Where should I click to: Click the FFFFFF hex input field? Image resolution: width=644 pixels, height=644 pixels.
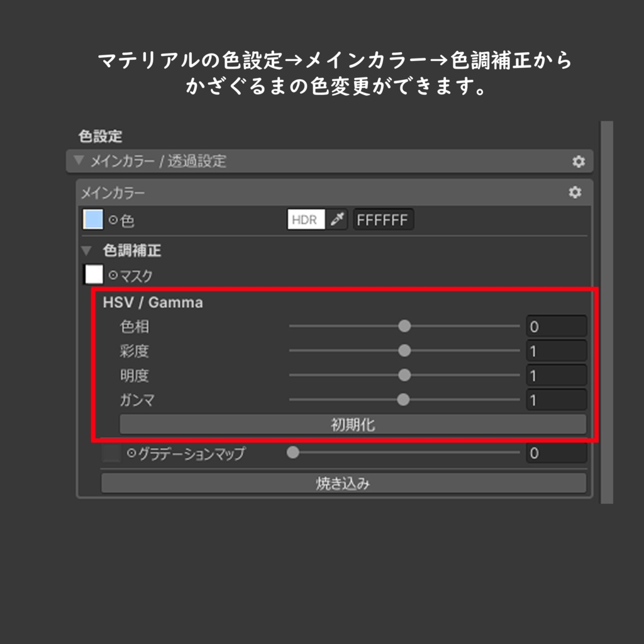383,219
